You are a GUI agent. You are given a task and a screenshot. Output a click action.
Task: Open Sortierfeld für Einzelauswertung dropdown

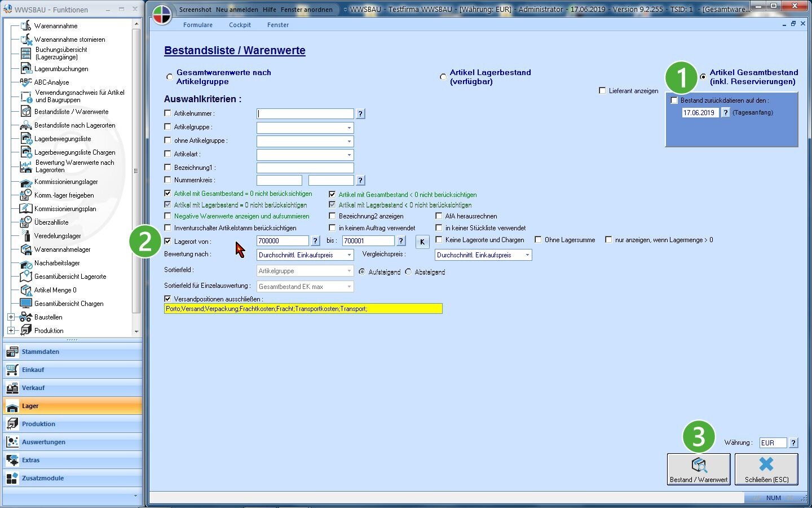pos(349,287)
